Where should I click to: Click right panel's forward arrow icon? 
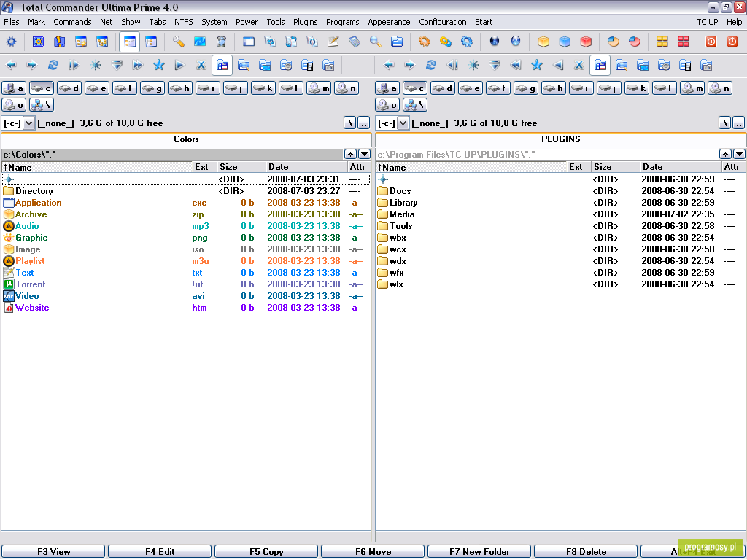pos(410,65)
